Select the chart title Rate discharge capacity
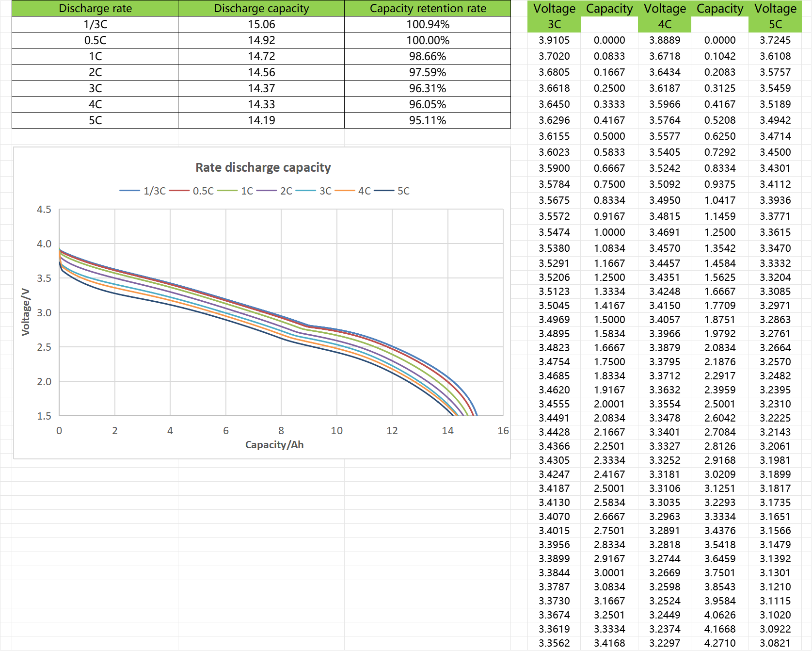The width and height of the screenshot is (812, 651). point(263,167)
